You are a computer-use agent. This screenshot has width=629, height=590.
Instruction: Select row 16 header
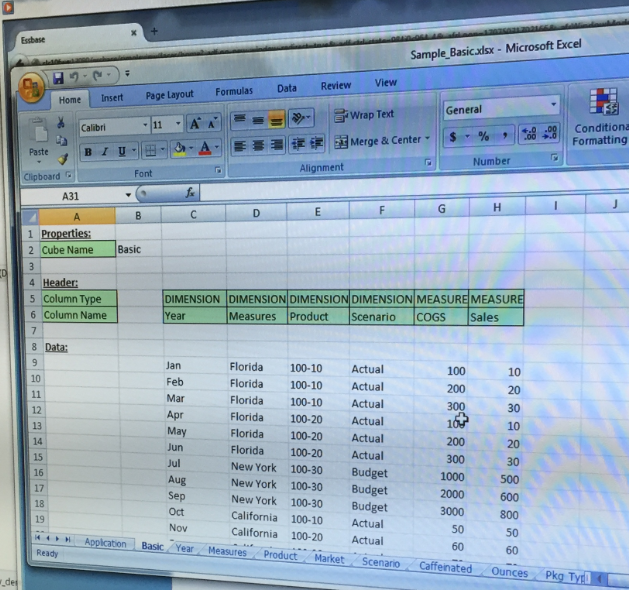[x=39, y=473]
